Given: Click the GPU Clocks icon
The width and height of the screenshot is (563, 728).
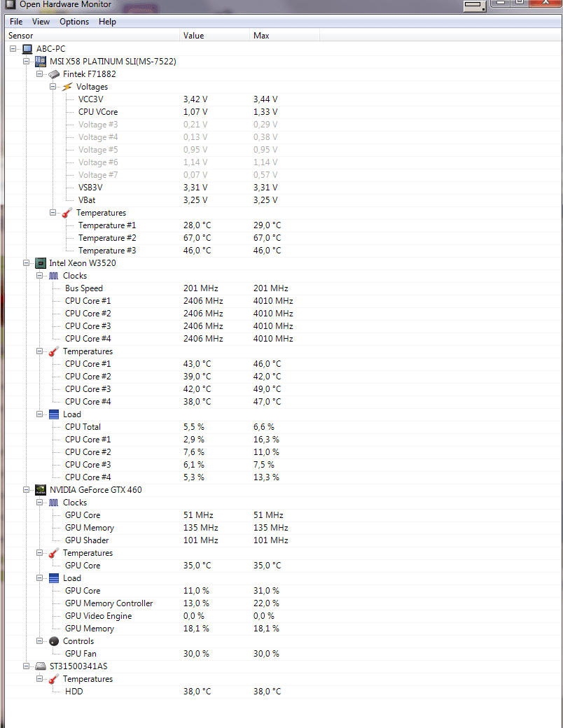Looking at the screenshot, I should pos(54,503).
